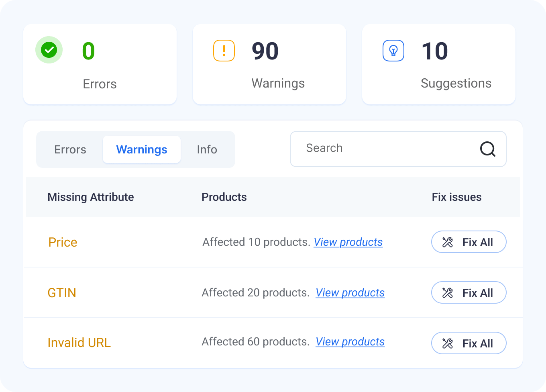The image size is (546, 392).
Task: Click the green checkmark icon beside Errors
Action: 49,50
